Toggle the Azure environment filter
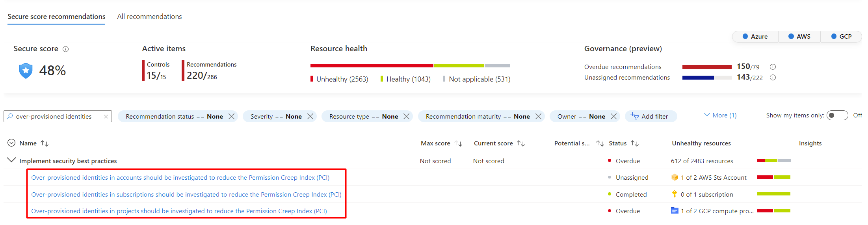Screen dimensions: 868x225 coord(755,37)
